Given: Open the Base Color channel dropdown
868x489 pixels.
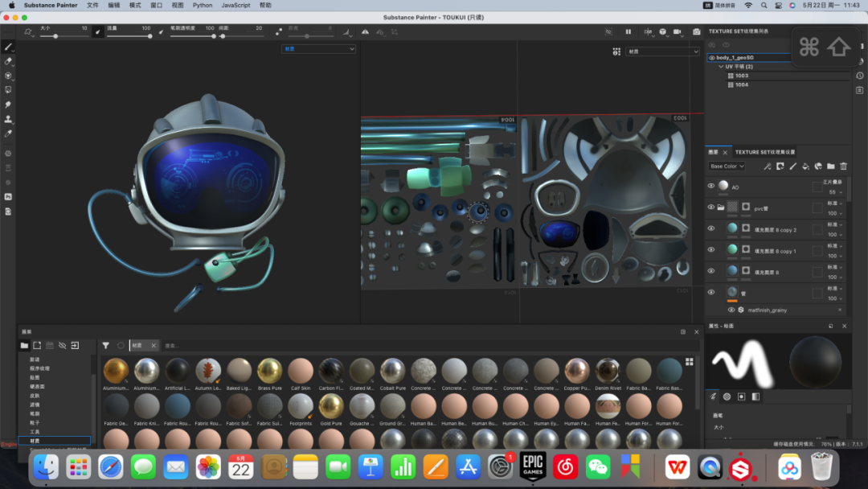Looking at the screenshot, I should click(x=727, y=166).
